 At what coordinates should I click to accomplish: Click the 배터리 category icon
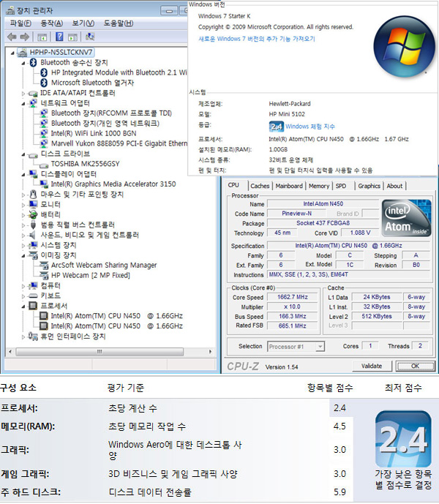tap(33, 214)
